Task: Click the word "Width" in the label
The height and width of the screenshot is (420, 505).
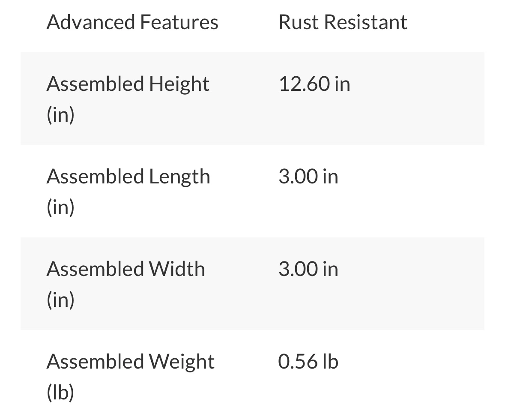Action: click(176, 269)
